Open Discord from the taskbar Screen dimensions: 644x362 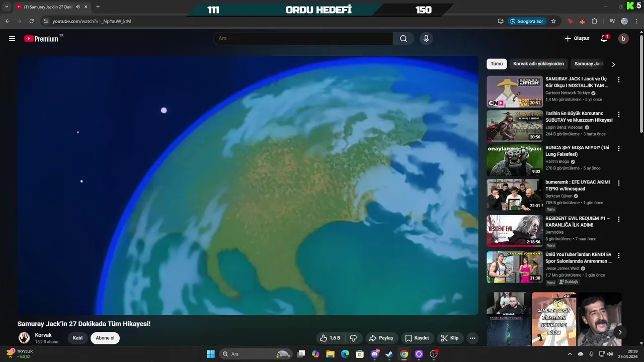pyautogui.click(x=374, y=354)
